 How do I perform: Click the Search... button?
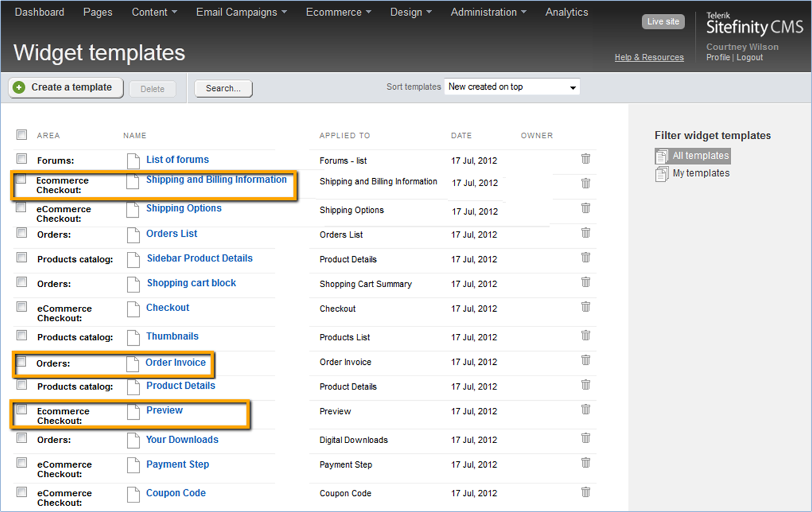click(223, 88)
